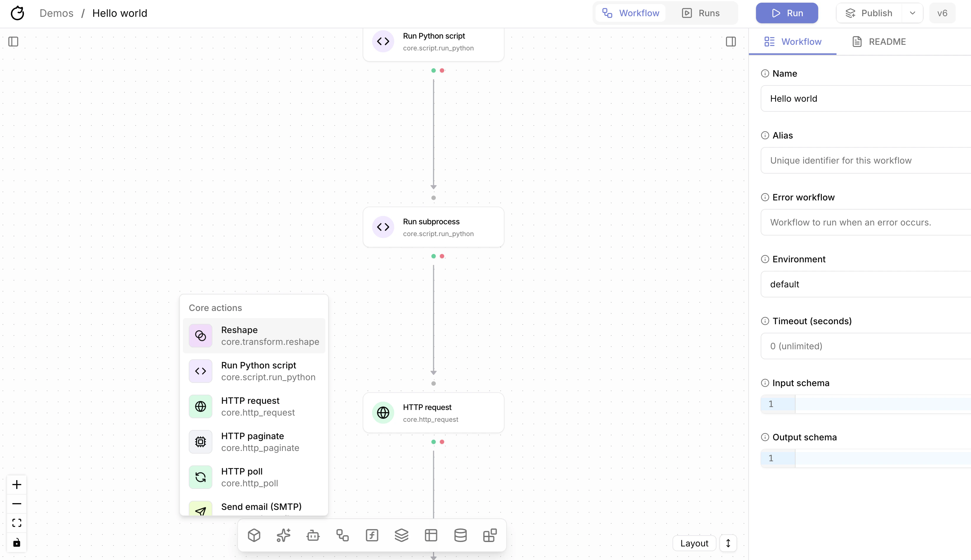Zoom in the canvas with plus

17,485
